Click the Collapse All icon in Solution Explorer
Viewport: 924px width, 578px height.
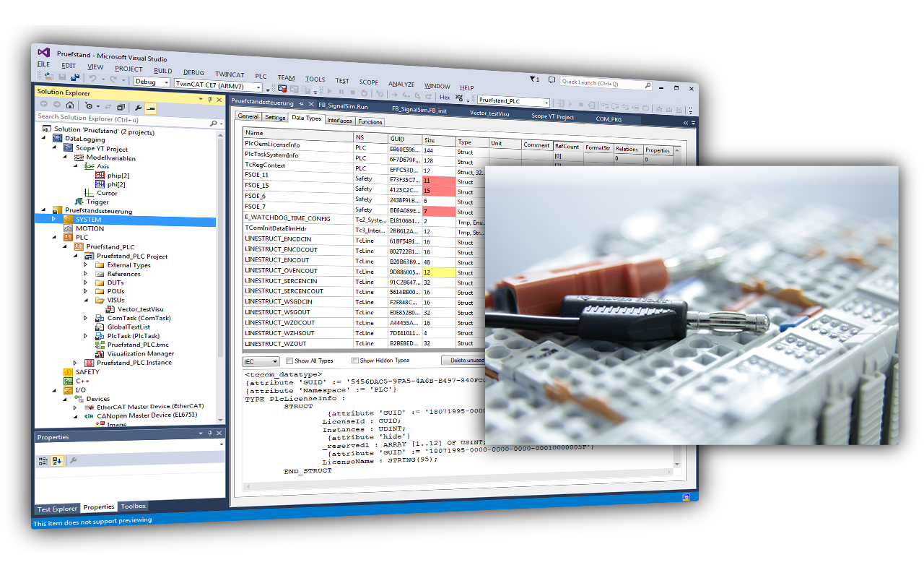(x=121, y=107)
